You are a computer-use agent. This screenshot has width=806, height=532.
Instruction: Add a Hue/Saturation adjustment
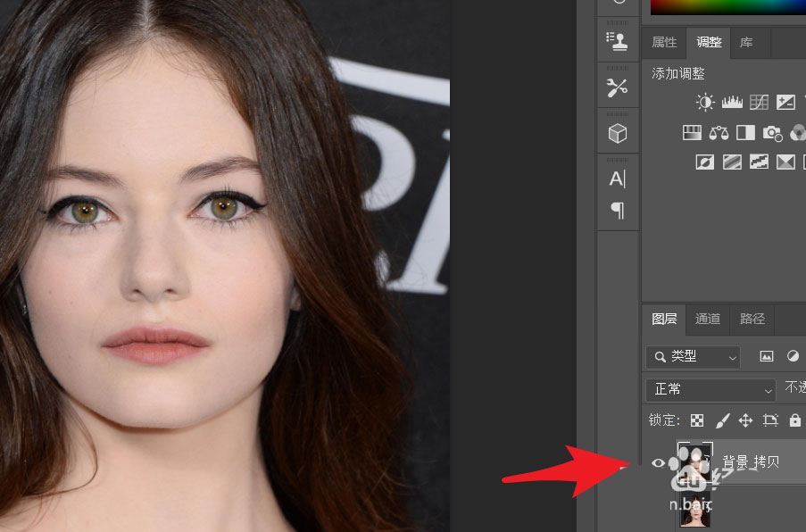tap(692, 133)
